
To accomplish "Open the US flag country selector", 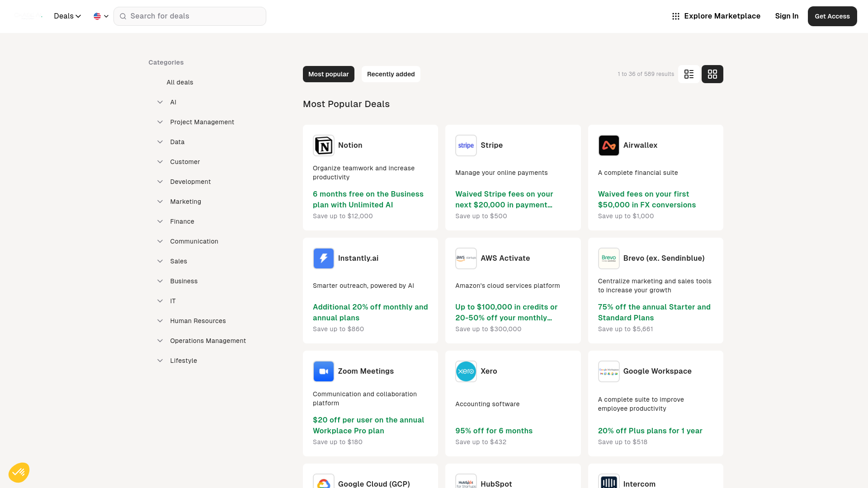I will (x=101, y=16).
